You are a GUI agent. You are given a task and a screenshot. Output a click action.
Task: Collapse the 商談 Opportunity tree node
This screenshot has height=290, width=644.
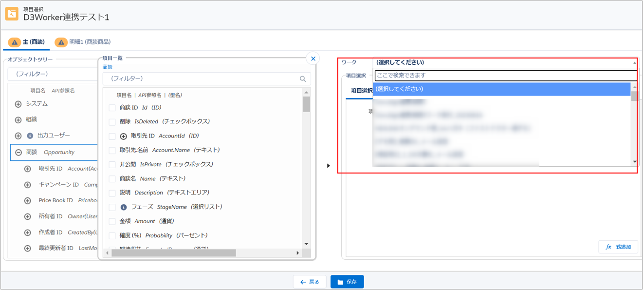[x=18, y=152]
